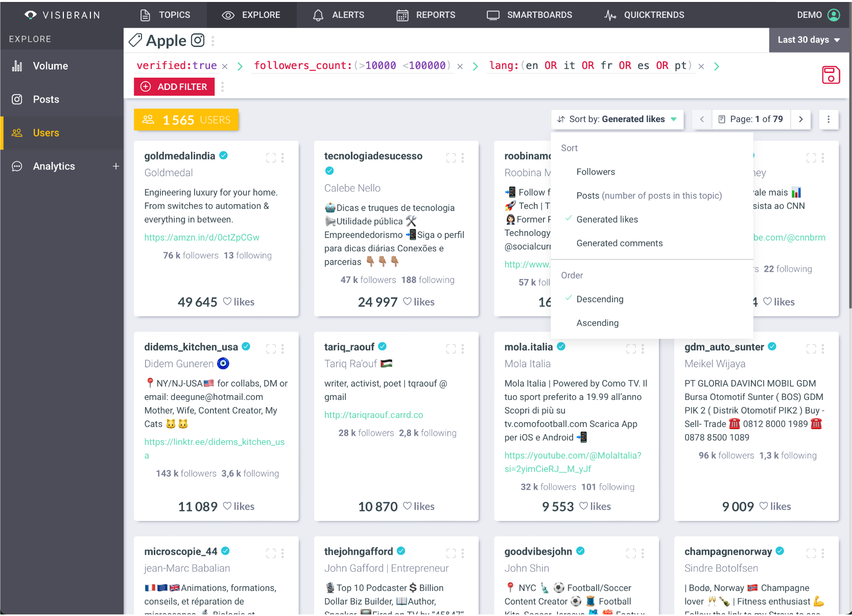Open goldmedalindia card options menu
The height and width of the screenshot is (616, 852).
pyautogui.click(x=282, y=158)
